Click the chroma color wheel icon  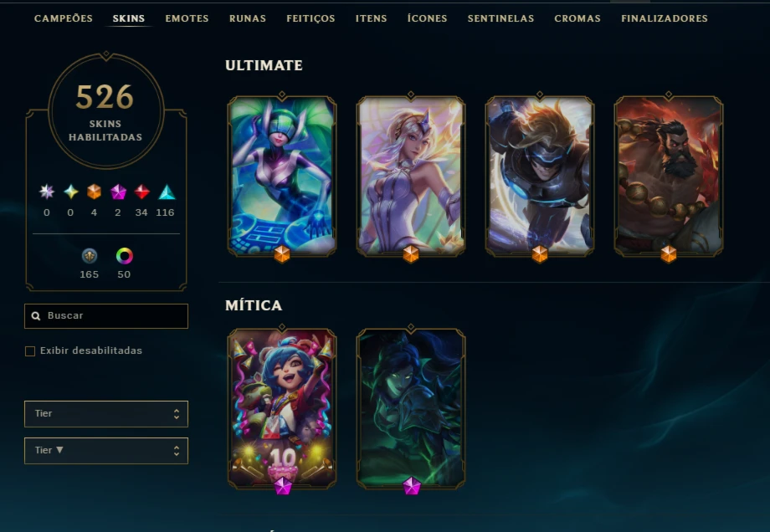pos(124,256)
